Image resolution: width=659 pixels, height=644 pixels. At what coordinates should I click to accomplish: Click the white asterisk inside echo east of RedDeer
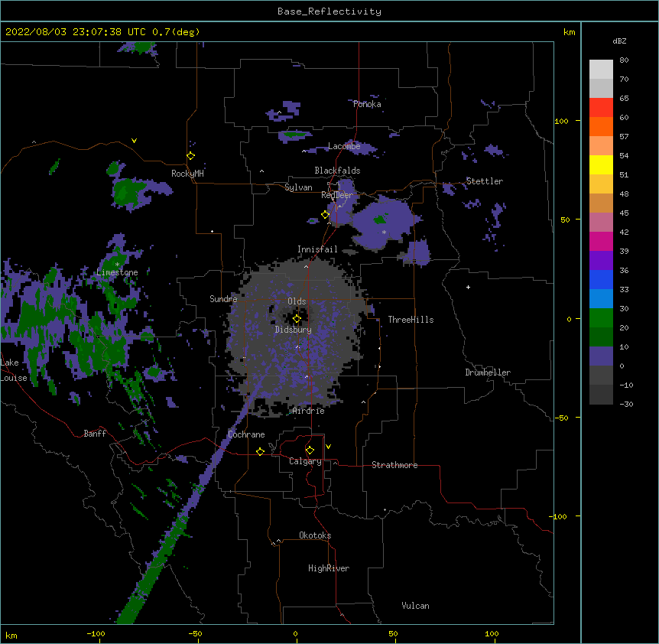pos(384,232)
